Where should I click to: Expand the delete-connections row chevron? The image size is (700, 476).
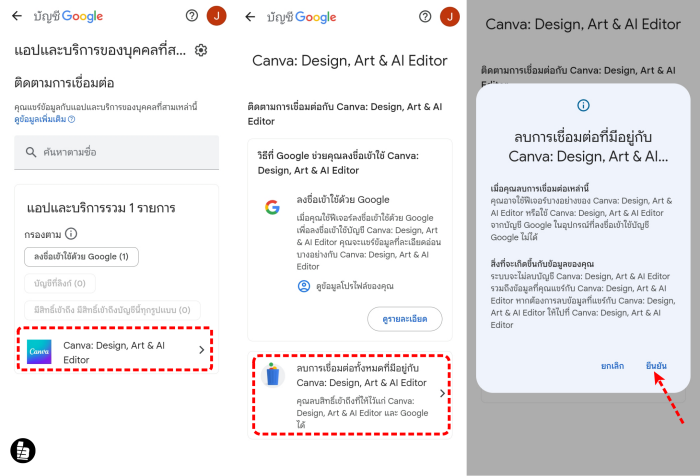[442, 393]
